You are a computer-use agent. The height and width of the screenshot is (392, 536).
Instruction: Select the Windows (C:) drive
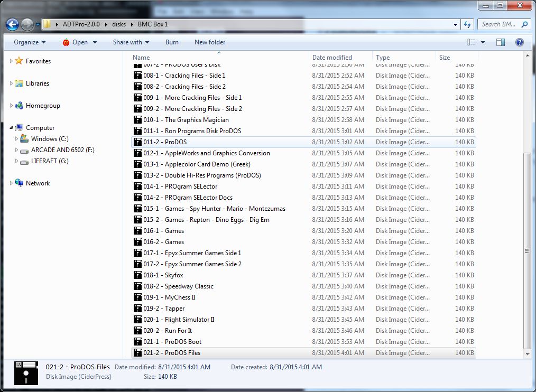click(x=50, y=139)
